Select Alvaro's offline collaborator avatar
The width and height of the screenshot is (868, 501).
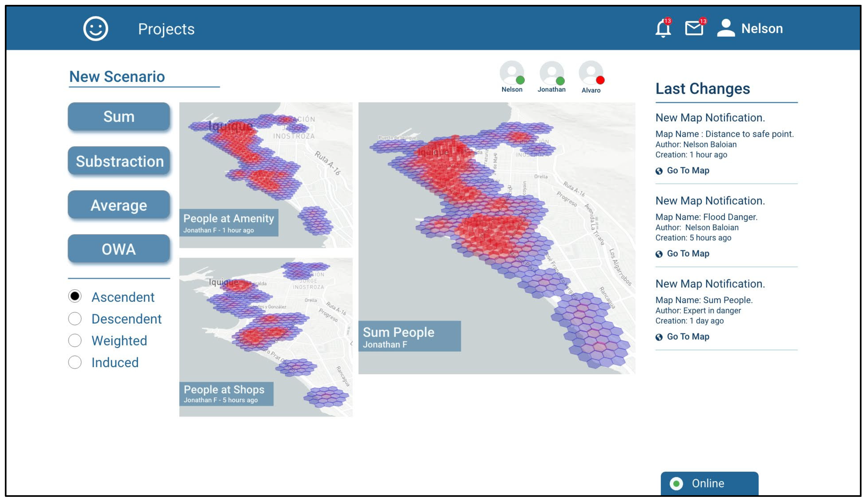click(591, 73)
